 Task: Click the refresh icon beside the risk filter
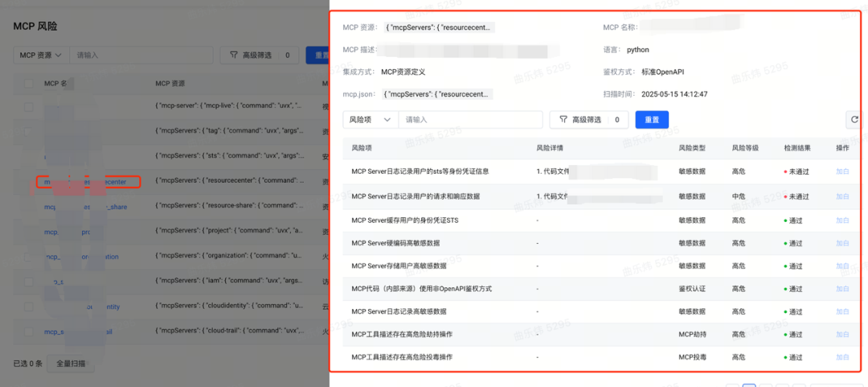[854, 119]
